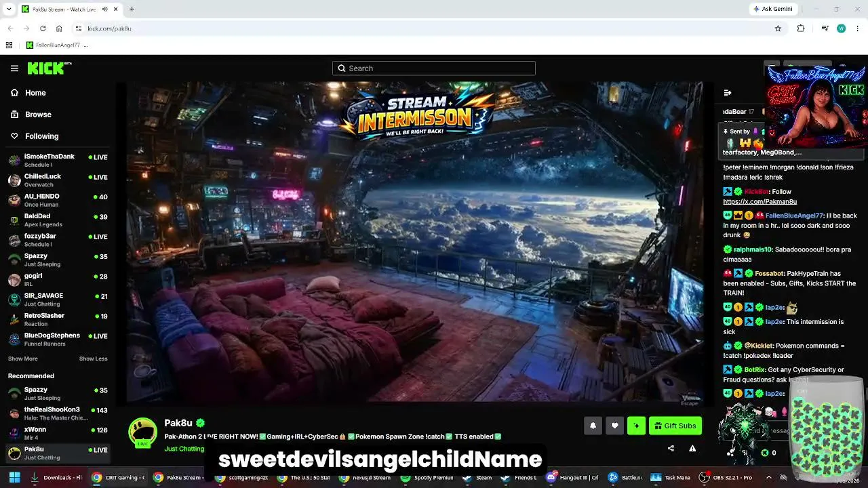Open SIR_SAVAGE channel

[58, 299]
